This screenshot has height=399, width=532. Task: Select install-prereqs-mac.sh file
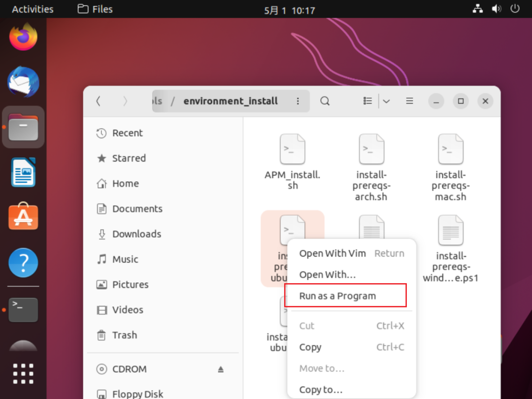(x=451, y=167)
